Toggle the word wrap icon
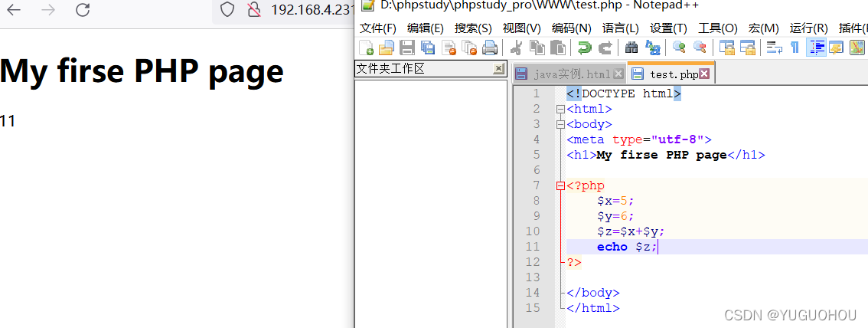The height and width of the screenshot is (328, 868). click(x=774, y=48)
